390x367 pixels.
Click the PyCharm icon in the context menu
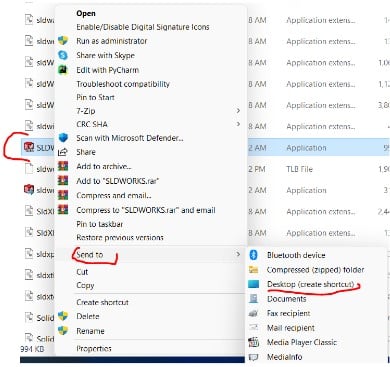[63, 70]
